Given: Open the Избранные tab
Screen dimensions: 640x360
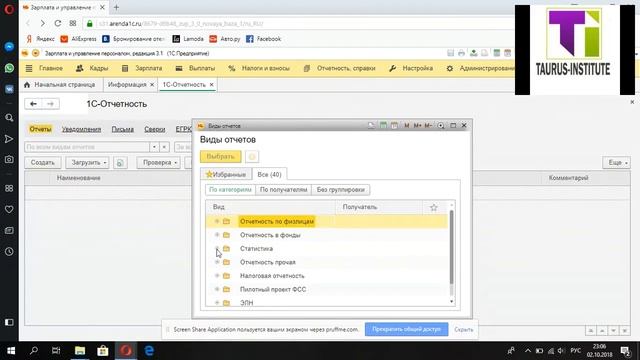Looking at the screenshot, I should tap(226, 174).
